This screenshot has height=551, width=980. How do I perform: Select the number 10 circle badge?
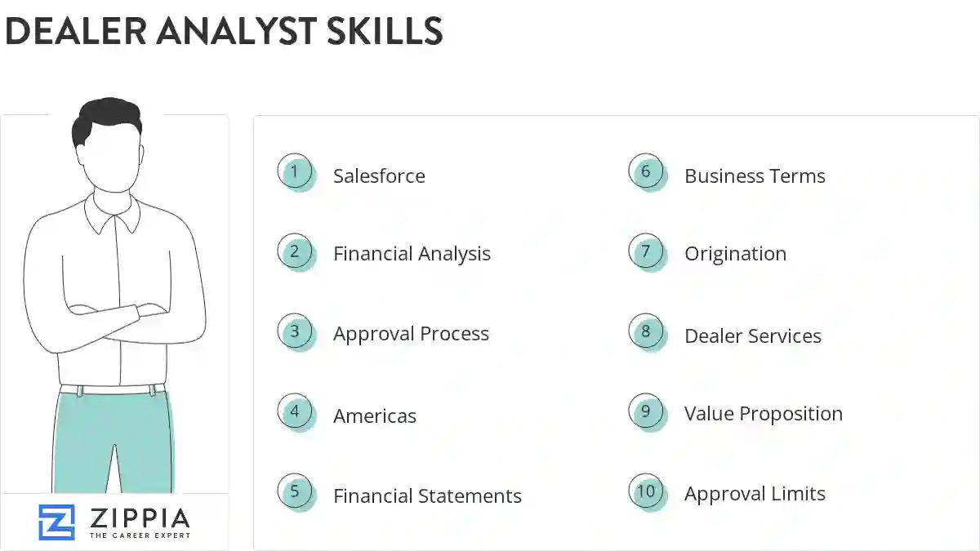point(646,491)
